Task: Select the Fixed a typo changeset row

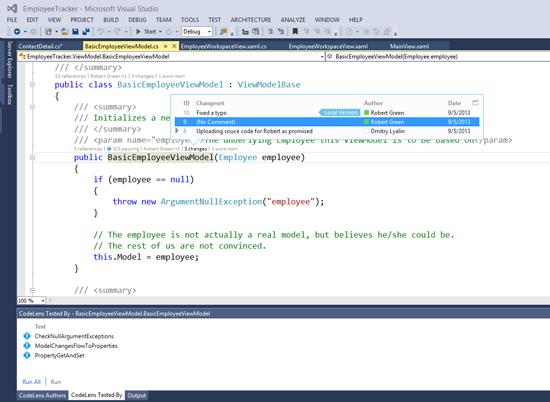Action: (327, 113)
